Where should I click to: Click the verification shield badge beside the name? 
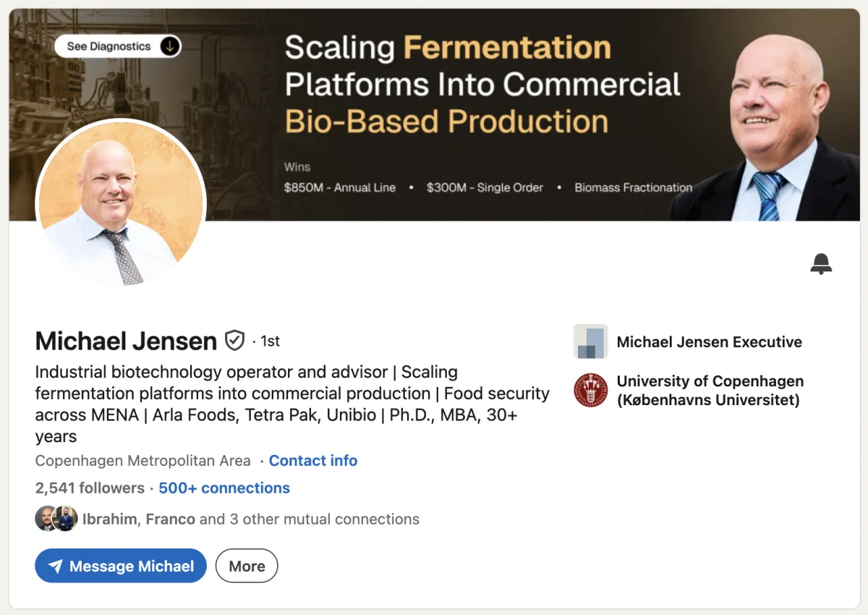234,340
